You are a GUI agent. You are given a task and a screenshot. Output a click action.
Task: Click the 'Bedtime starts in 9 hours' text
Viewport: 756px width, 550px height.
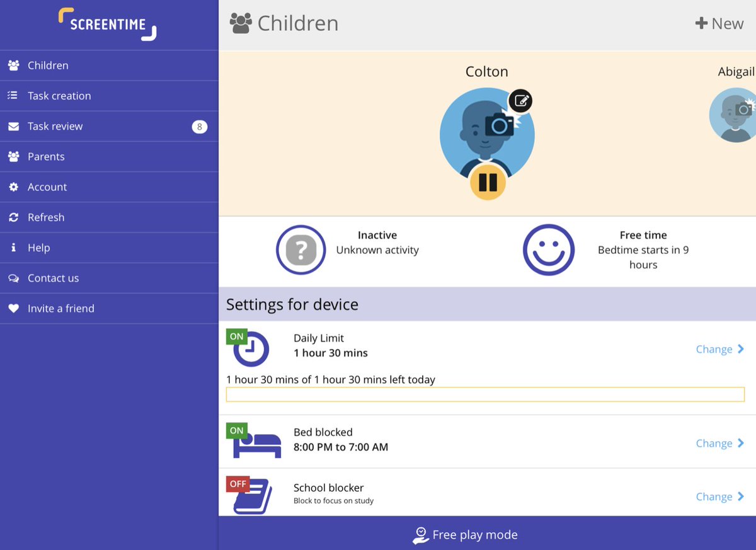[643, 258]
